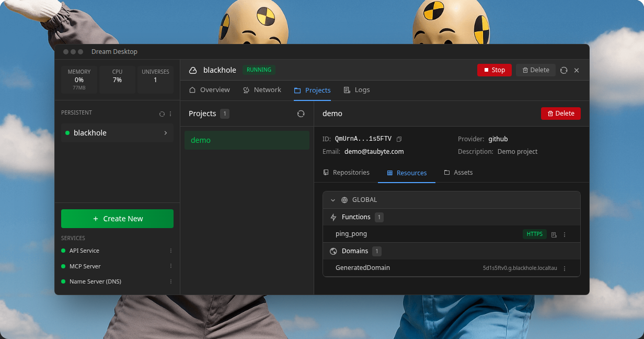Screen dimensions: 644x339
Task: Switch to the Network tab
Action: pos(262,89)
